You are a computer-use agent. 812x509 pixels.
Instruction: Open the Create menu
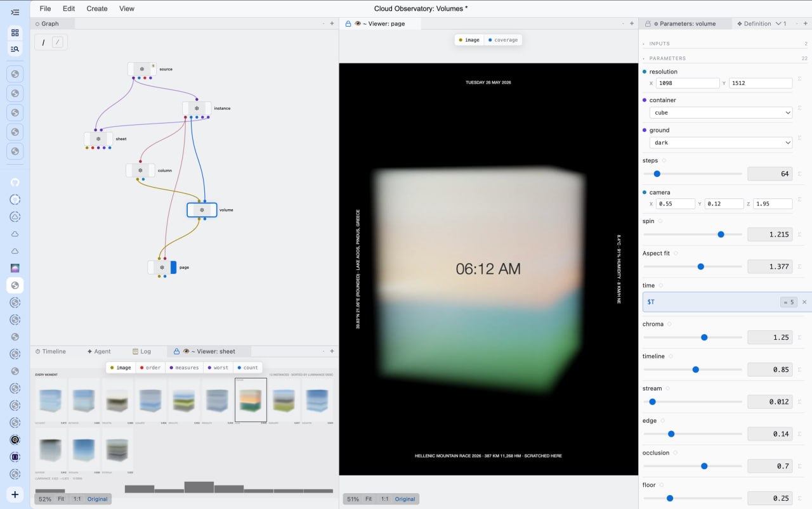coord(97,9)
